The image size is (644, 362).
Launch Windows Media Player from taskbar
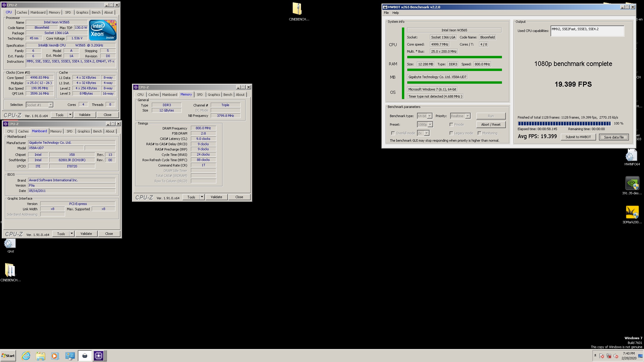[55, 356]
